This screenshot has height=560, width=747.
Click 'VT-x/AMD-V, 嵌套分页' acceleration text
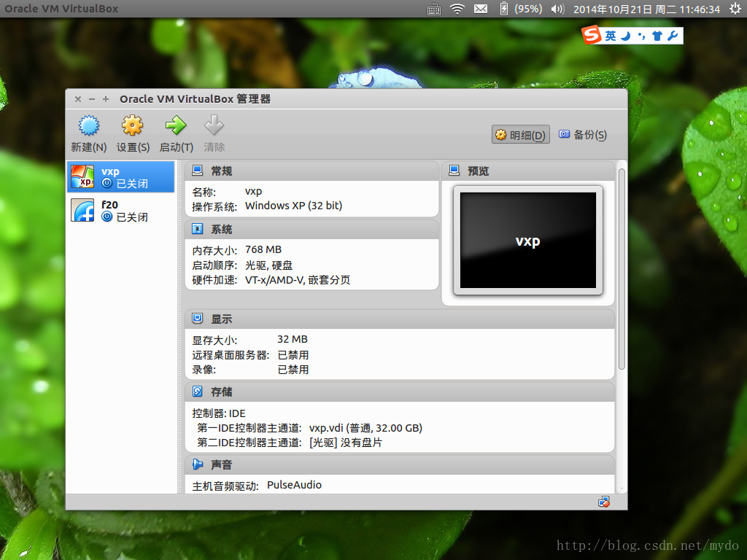tap(298, 280)
